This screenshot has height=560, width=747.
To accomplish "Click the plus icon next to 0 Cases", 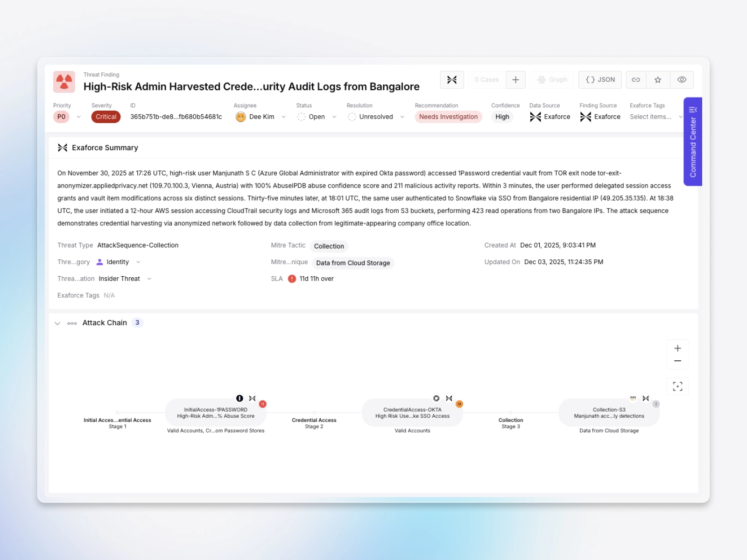I will click(x=515, y=79).
